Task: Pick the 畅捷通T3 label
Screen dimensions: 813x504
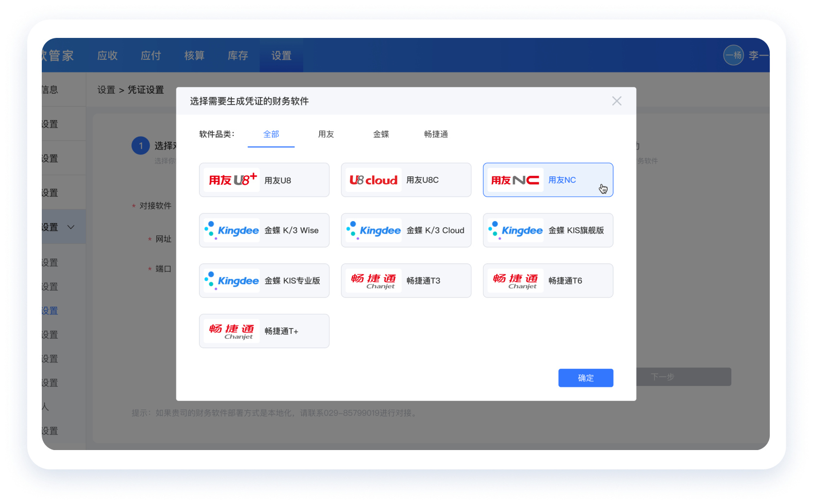Action: pos(423,280)
